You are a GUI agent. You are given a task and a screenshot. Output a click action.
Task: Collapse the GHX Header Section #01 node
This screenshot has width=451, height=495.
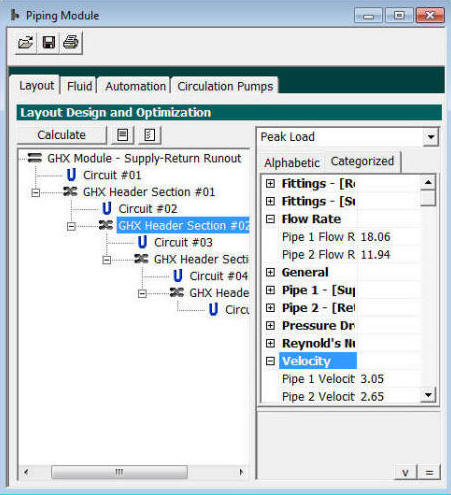pyautogui.click(x=35, y=193)
